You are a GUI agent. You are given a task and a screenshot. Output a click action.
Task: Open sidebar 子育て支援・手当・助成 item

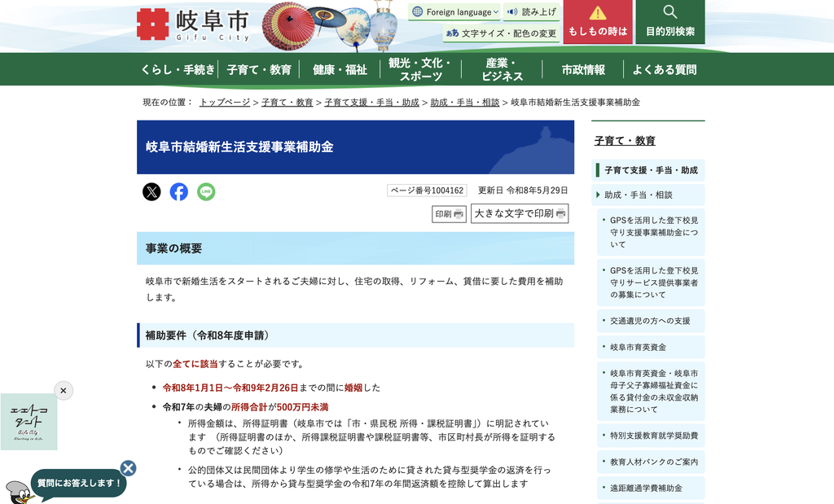(647, 170)
